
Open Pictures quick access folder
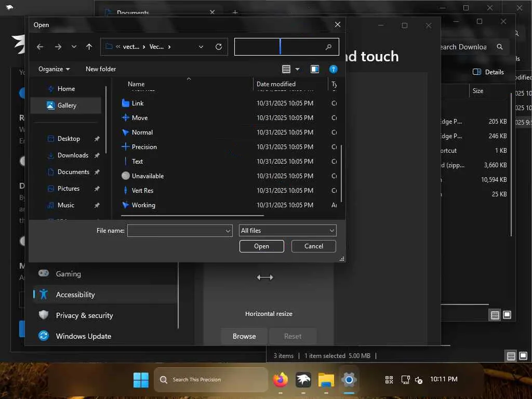click(x=68, y=189)
